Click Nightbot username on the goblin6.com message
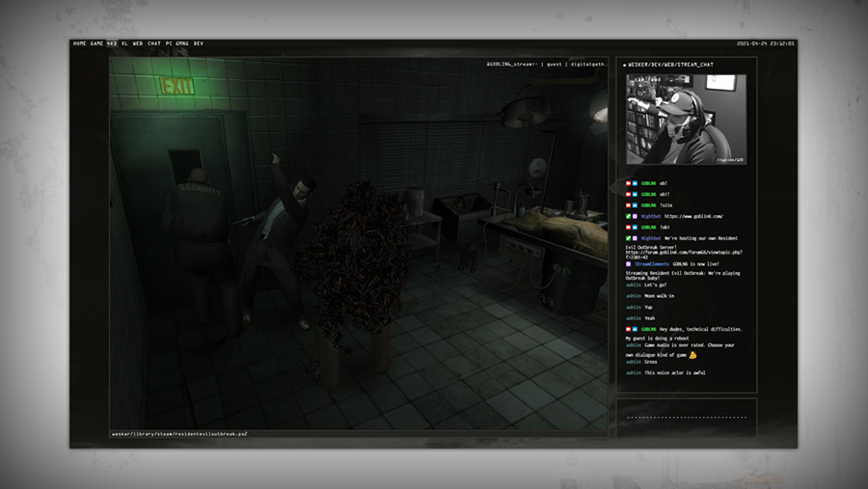Viewport: 868px width, 489px height. 651,217
